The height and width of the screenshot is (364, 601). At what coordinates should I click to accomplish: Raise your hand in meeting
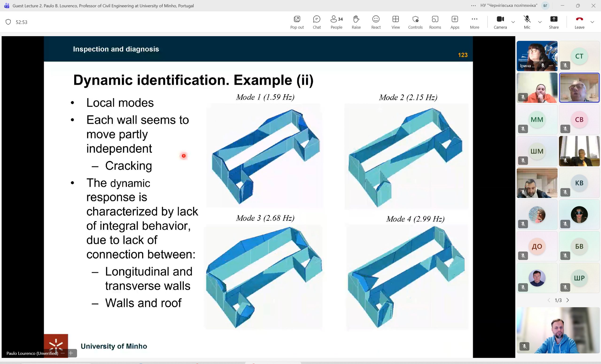356,22
